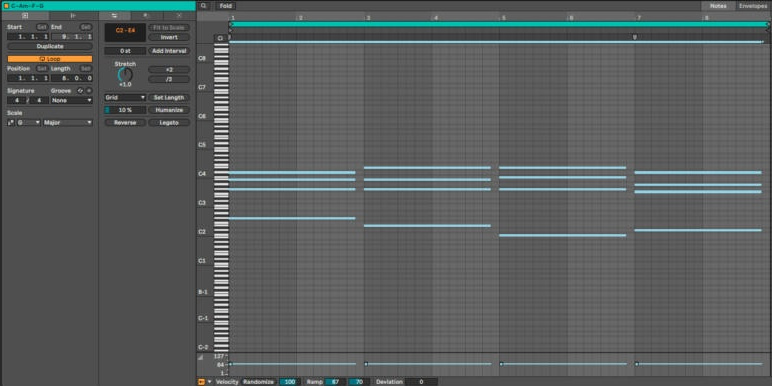Click the Reverse button
Viewport: 772px width, 386px height.
[125, 123]
